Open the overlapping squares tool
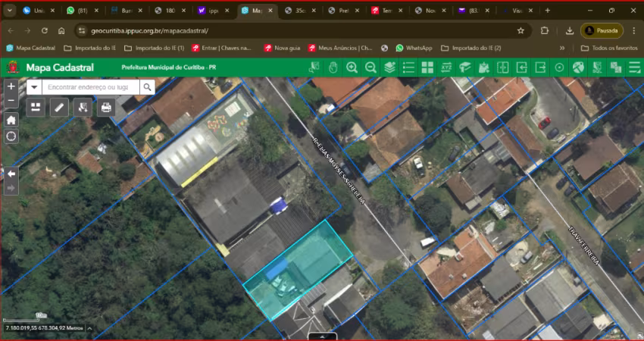This screenshot has width=644, height=341. pos(616,67)
